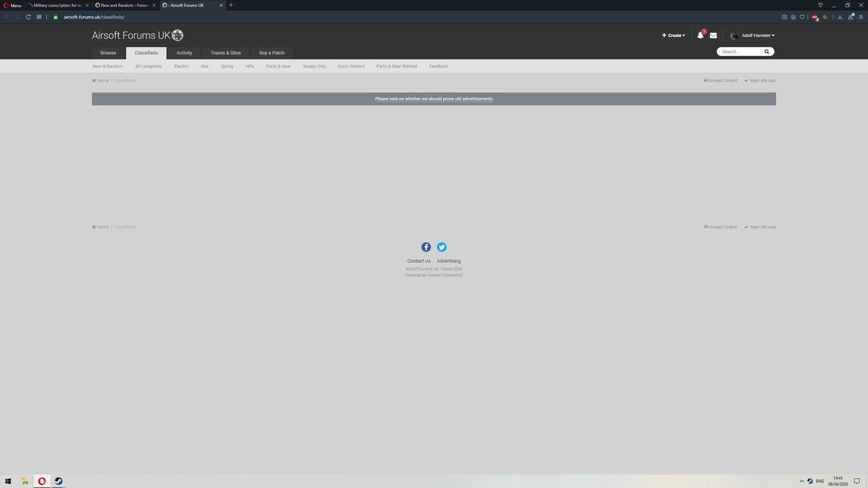Switch to the New and Random browser tab
This screenshot has height=488, width=868.
(124, 5)
